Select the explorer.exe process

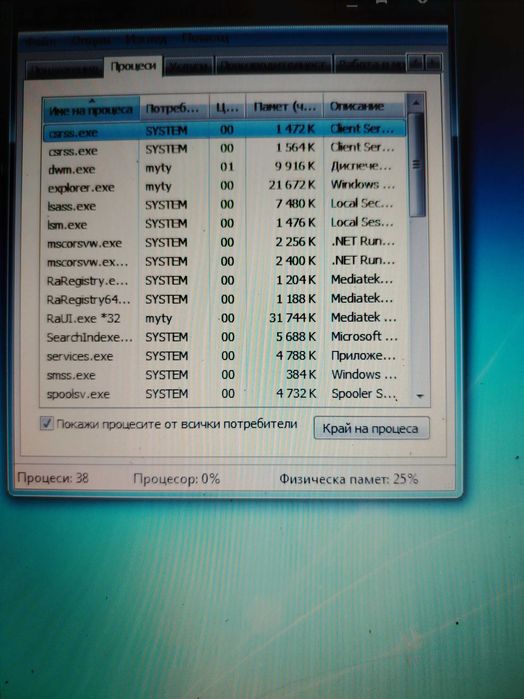(x=224, y=186)
